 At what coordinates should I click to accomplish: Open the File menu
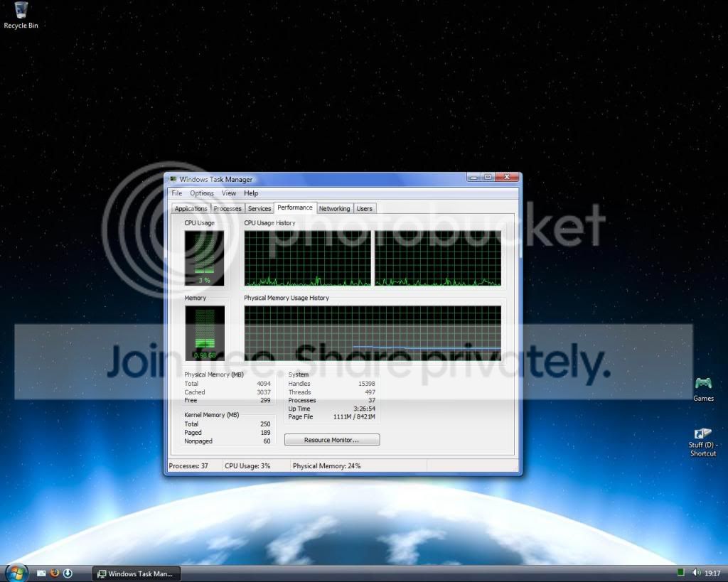[177, 193]
